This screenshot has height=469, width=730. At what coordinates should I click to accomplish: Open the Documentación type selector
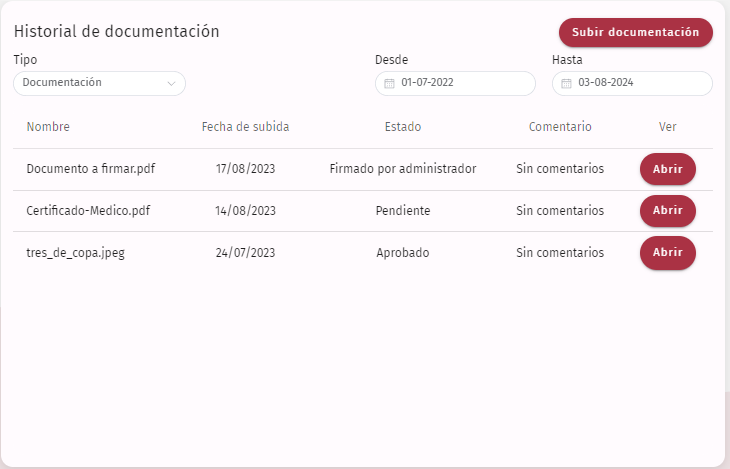100,83
